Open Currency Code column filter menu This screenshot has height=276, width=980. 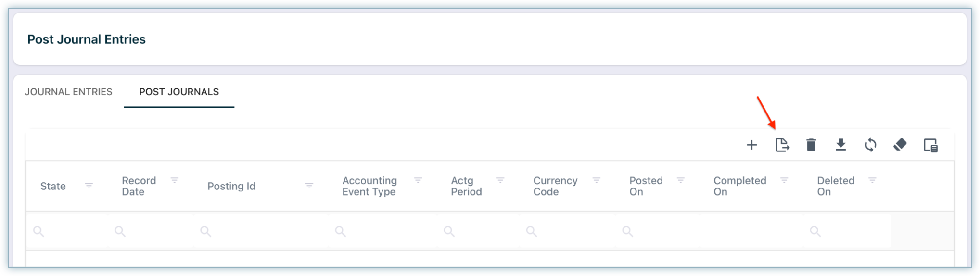597,180
